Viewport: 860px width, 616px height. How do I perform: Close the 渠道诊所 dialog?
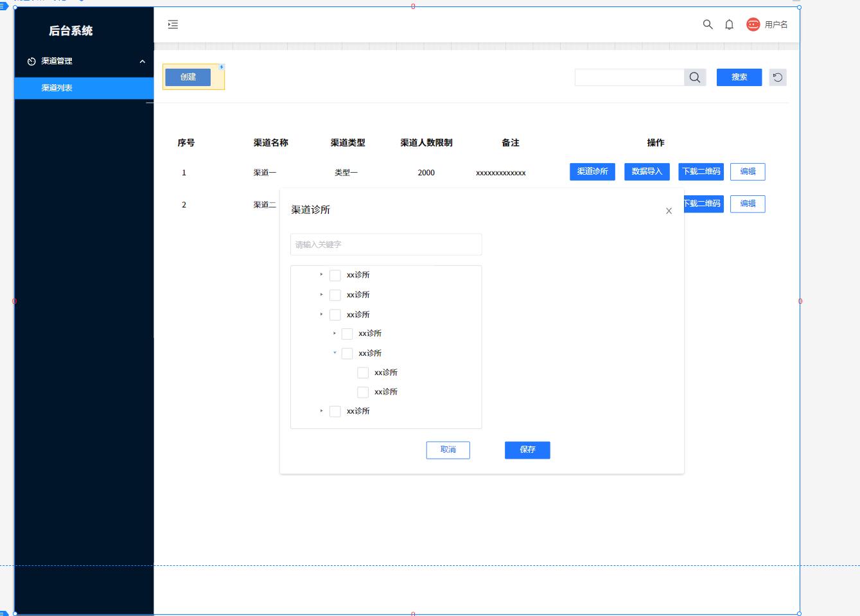pos(669,211)
